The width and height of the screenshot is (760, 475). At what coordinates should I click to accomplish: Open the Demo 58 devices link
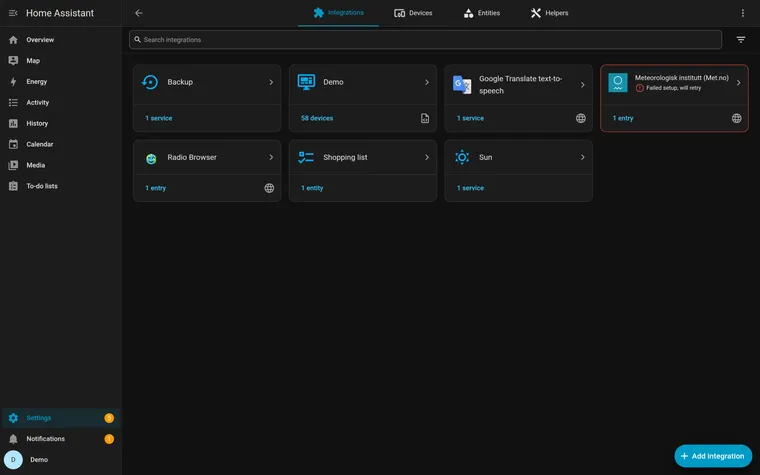pyautogui.click(x=317, y=118)
